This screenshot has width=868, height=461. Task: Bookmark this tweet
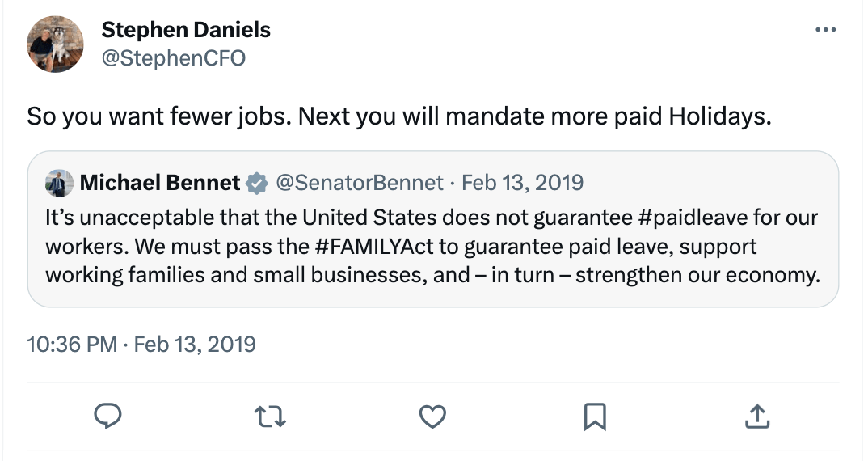[x=595, y=417]
